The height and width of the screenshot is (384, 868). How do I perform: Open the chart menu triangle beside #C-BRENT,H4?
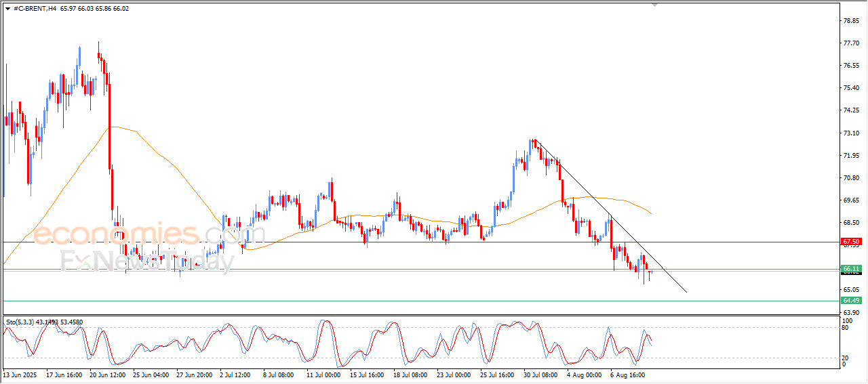(7, 8)
